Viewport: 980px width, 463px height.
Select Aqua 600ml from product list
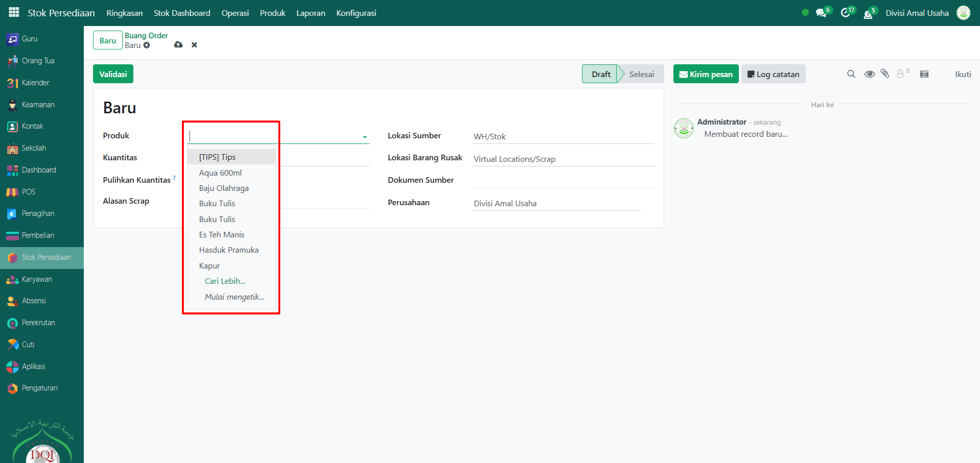[x=220, y=173]
